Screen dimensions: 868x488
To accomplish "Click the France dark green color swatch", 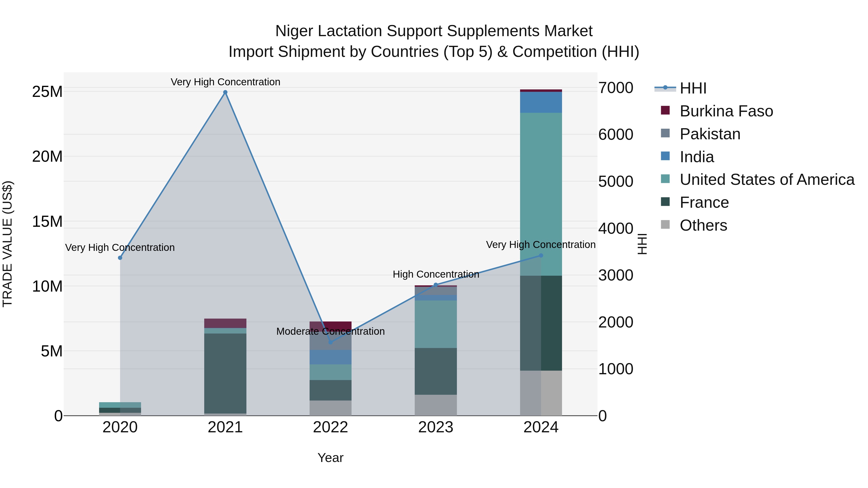I will tap(665, 201).
